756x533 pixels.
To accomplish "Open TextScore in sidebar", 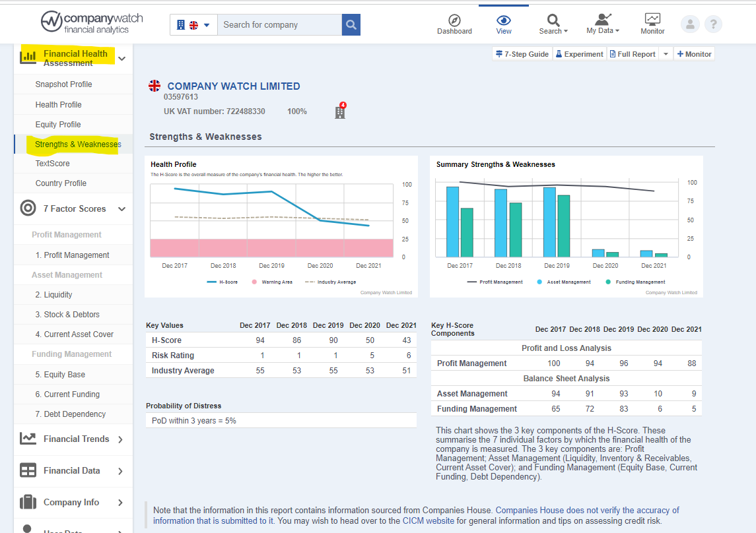I will pos(53,163).
